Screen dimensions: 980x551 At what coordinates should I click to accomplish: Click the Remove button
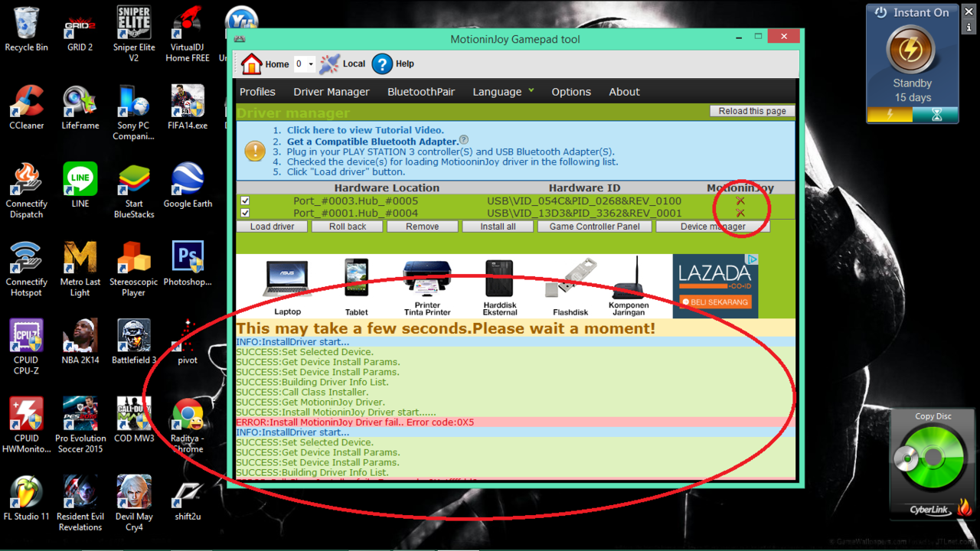(423, 227)
